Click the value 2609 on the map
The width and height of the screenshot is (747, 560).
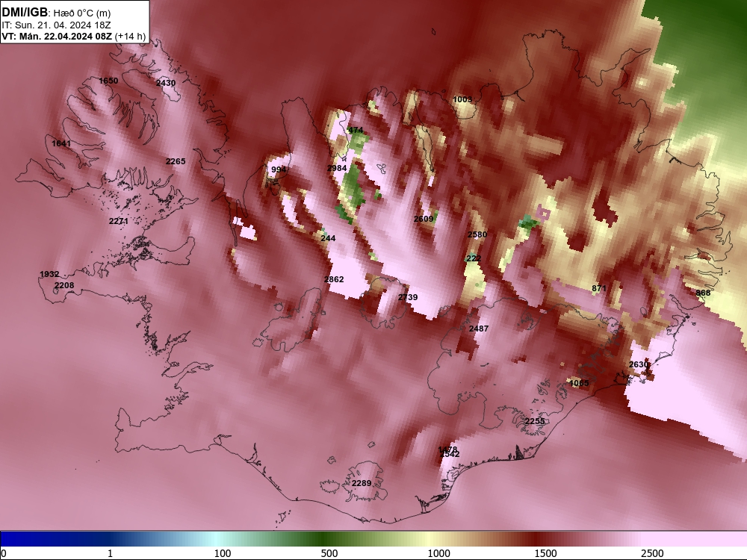(x=424, y=219)
